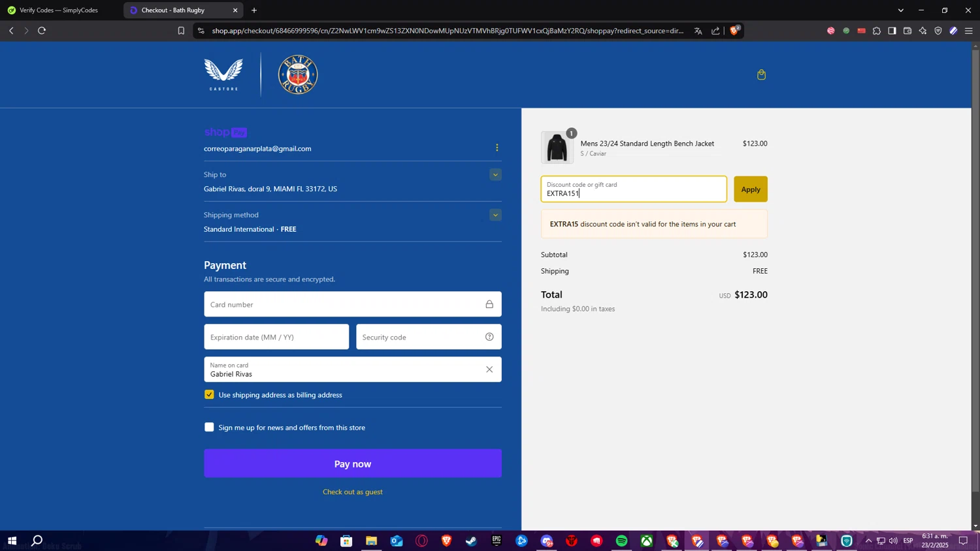Expand the Ship to address chevron
The image size is (980, 551).
[x=495, y=174]
